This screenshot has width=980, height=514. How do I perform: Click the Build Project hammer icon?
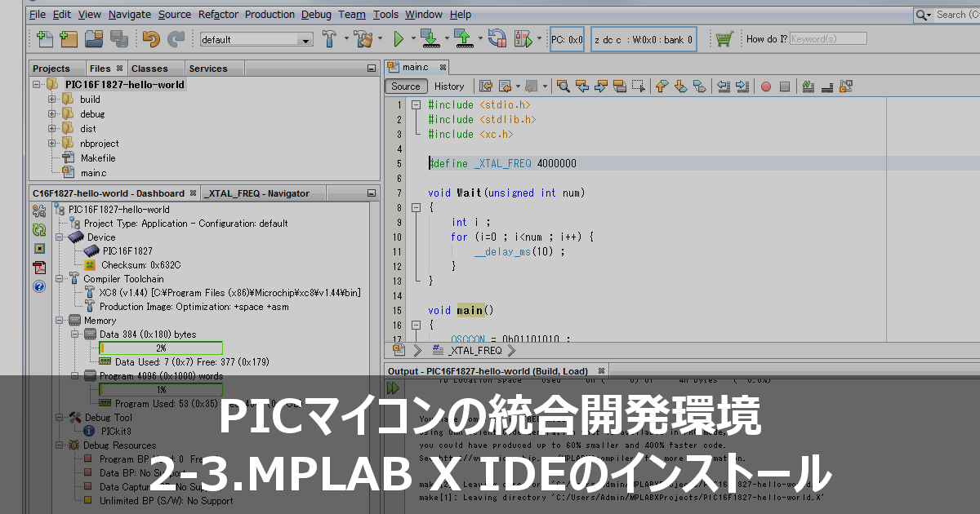click(x=330, y=38)
